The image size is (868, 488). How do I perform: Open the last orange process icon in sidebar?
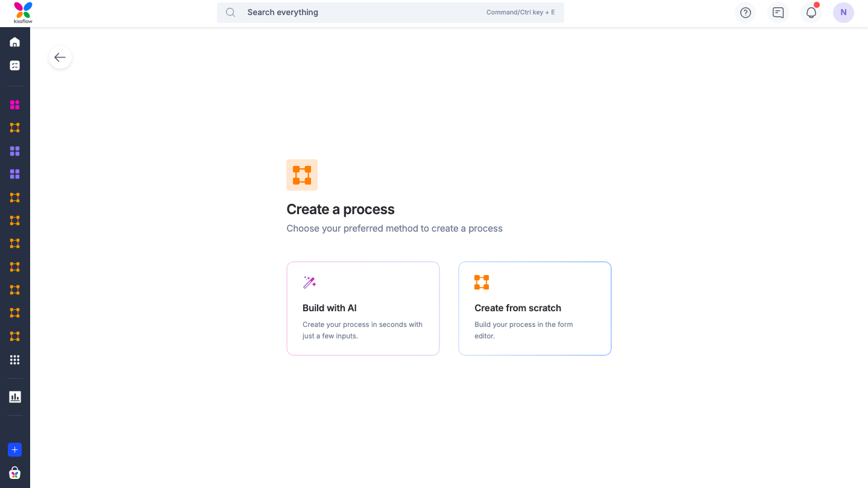point(15,336)
